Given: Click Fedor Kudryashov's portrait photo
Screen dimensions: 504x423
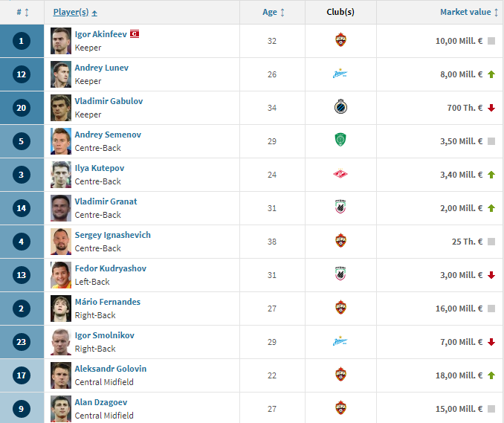Looking at the screenshot, I should [x=61, y=275].
